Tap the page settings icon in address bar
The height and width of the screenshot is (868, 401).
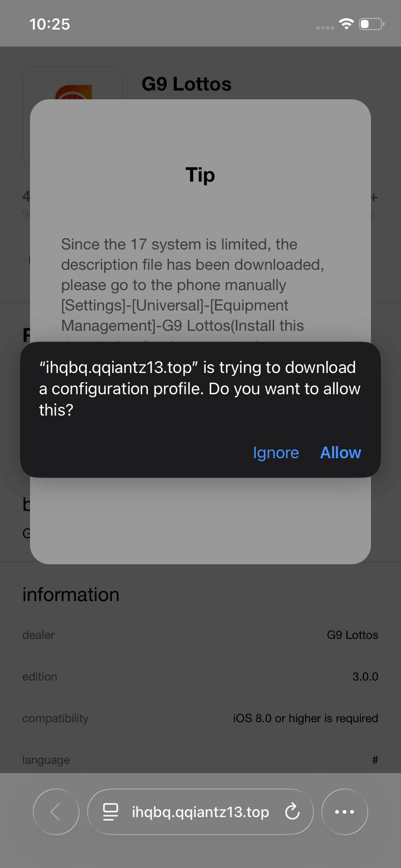pyautogui.click(x=111, y=812)
